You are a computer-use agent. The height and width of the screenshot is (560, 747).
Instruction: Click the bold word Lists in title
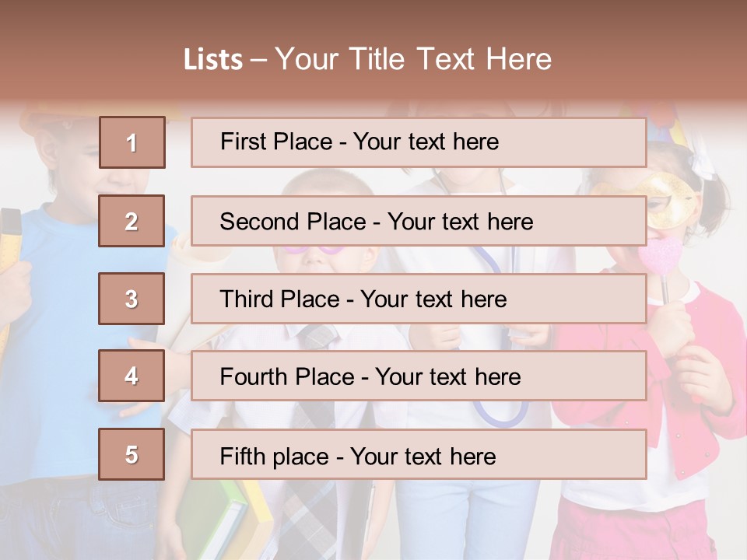coord(213,60)
